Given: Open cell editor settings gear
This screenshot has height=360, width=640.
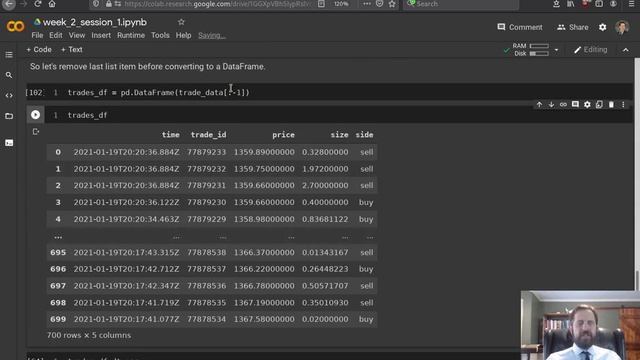Looking at the screenshot, I should (587, 105).
